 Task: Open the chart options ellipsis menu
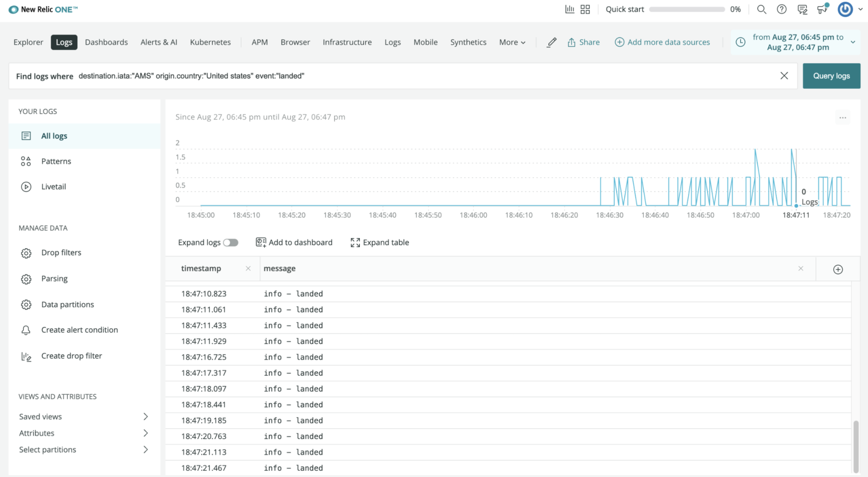[x=843, y=117]
